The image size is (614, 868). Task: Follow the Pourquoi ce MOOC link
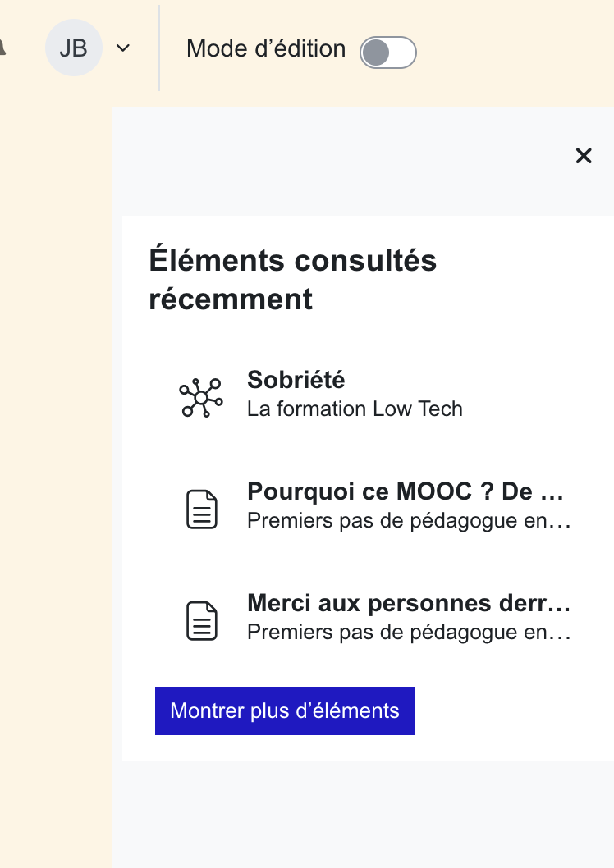pyautogui.click(x=406, y=491)
